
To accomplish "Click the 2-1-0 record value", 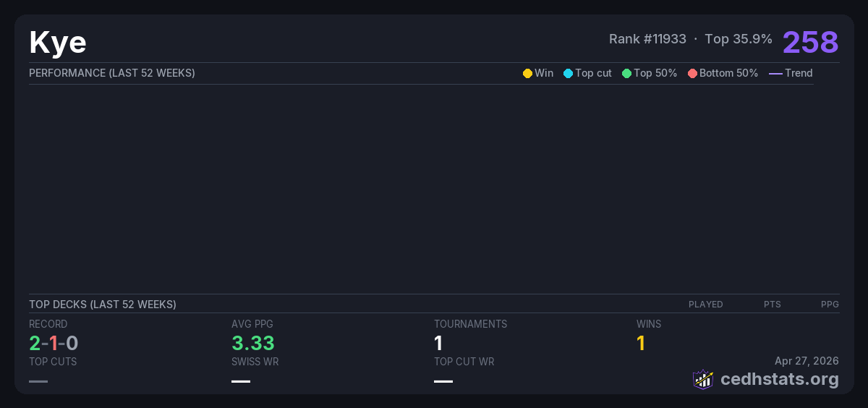I will click(x=54, y=343).
